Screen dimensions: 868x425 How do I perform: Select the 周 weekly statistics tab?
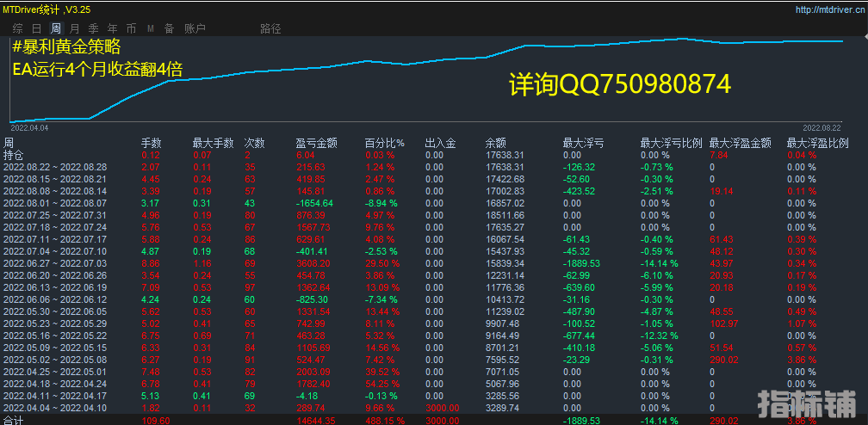56,28
